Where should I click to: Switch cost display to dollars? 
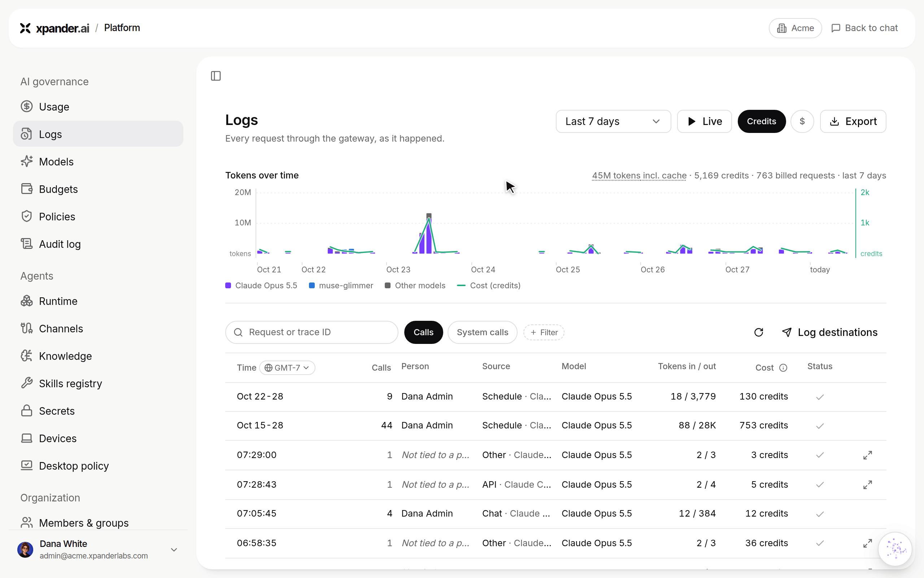[802, 121]
